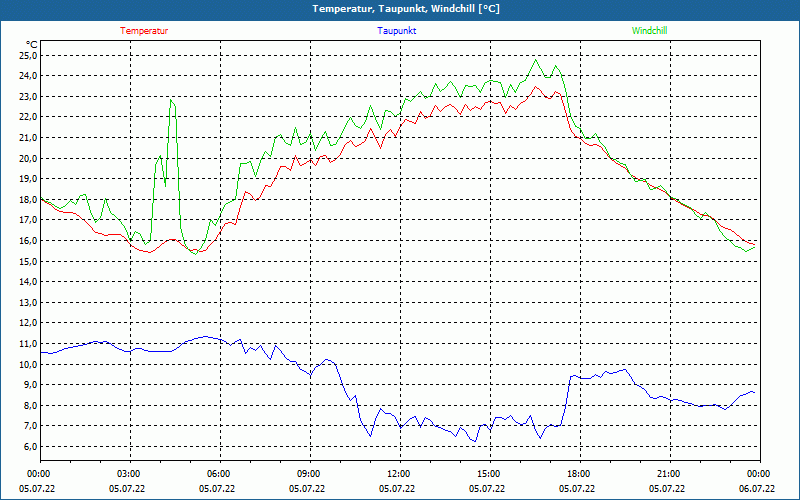The image size is (800, 500).
Task: Click the '18,0' y-axis value
Action: click(x=29, y=199)
